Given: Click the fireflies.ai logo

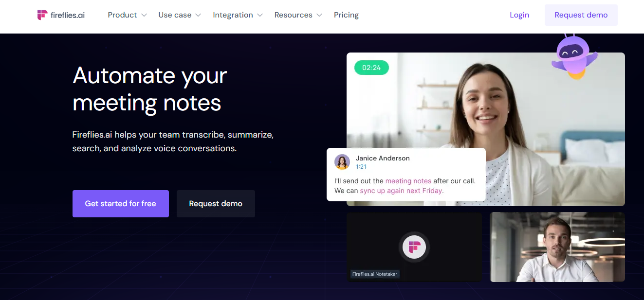Looking at the screenshot, I should click(61, 15).
